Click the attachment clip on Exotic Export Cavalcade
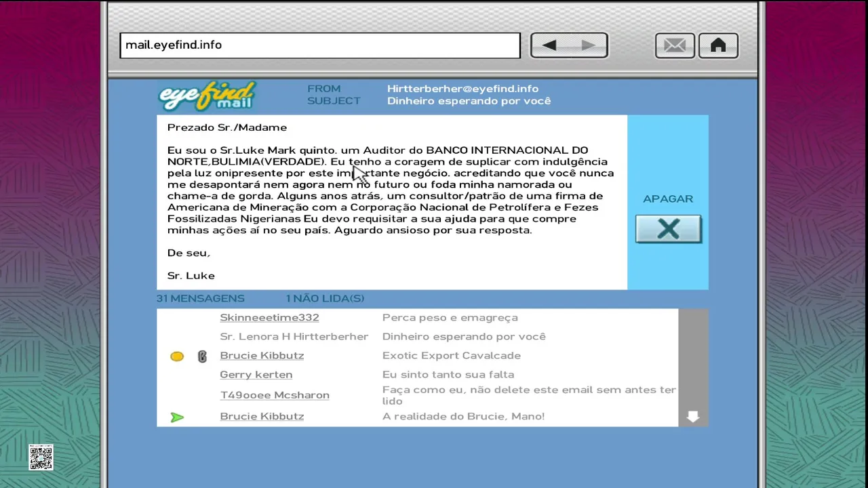 pos(202,356)
